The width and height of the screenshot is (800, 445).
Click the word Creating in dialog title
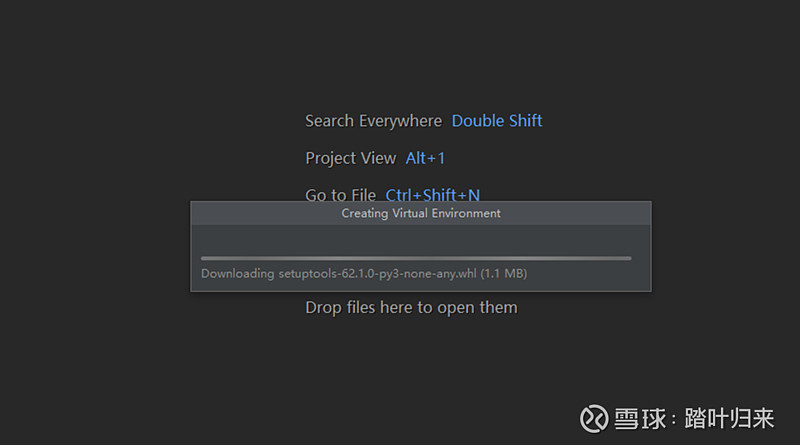pos(364,213)
